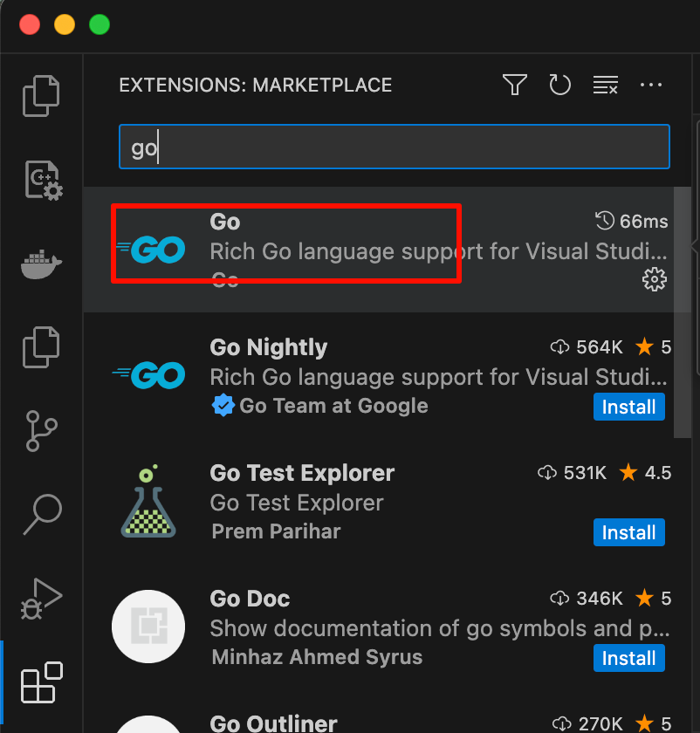Open the Search magnifier view
Image resolution: width=700 pixels, height=733 pixels.
click(41, 514)
